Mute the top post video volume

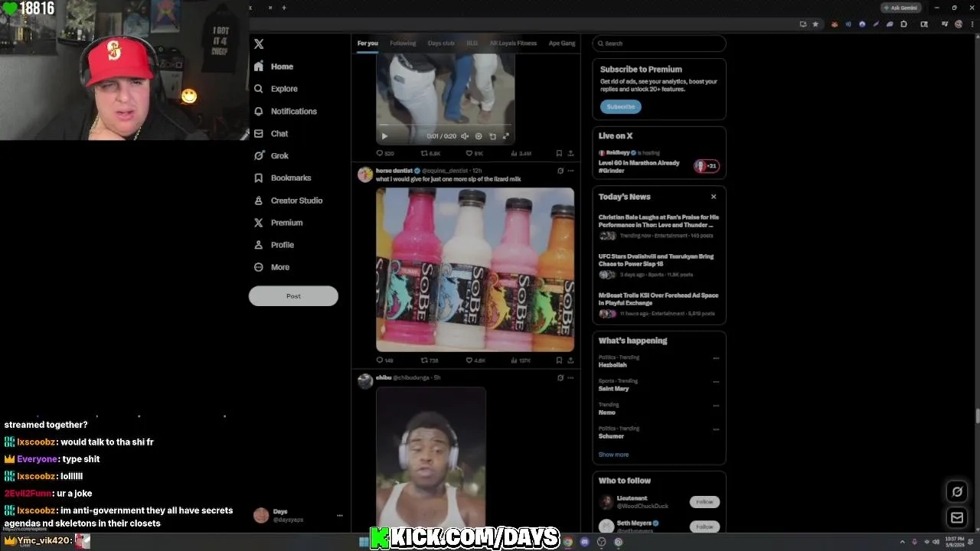tap(465, 136)
